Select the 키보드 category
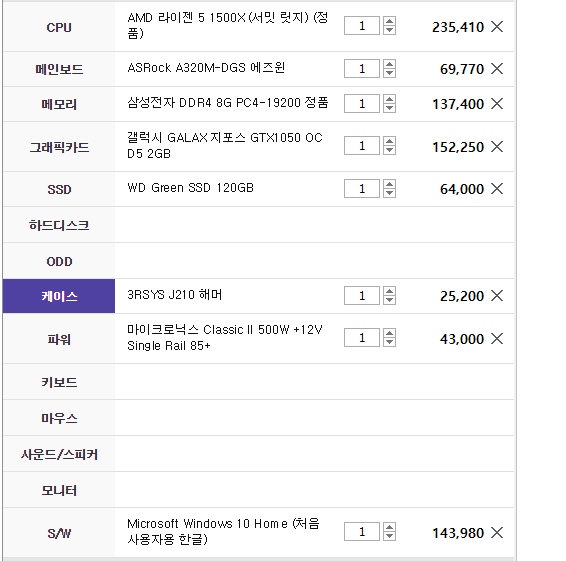Screen dimensions: 566x561 point(59,382)
